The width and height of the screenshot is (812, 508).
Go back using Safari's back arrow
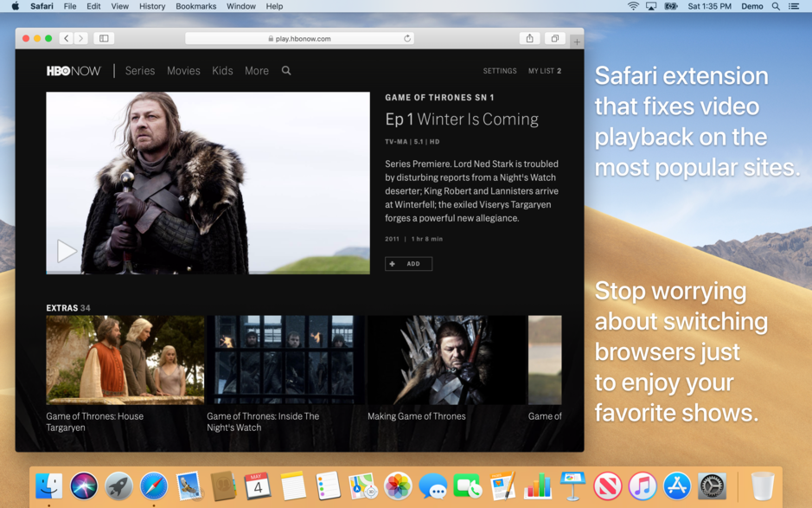coord(67,38)
